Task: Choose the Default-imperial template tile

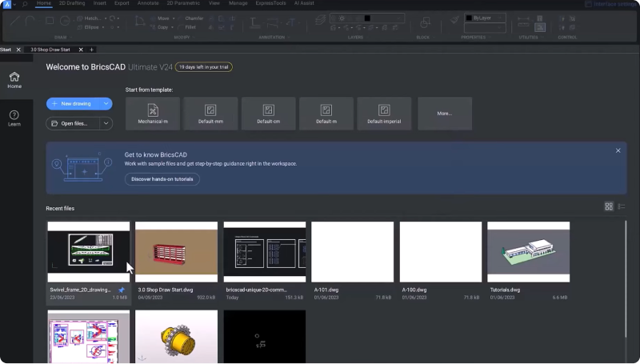Action: click(384, 113)
